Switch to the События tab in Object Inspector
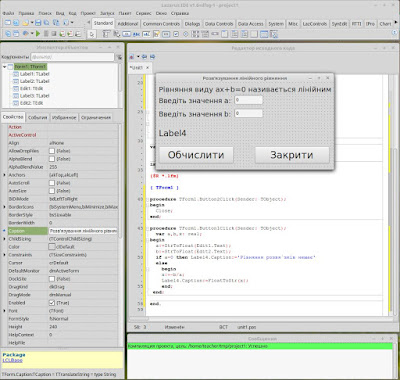The image size is (400, 380). click(x=38, y=117)
